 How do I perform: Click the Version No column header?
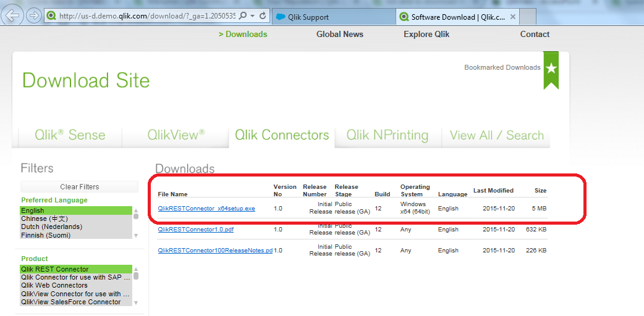point(285,191)
